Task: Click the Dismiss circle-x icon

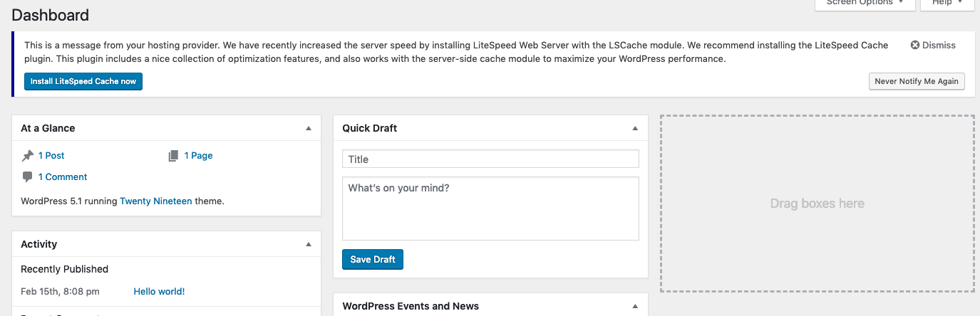Action: [x=915, y=45]
